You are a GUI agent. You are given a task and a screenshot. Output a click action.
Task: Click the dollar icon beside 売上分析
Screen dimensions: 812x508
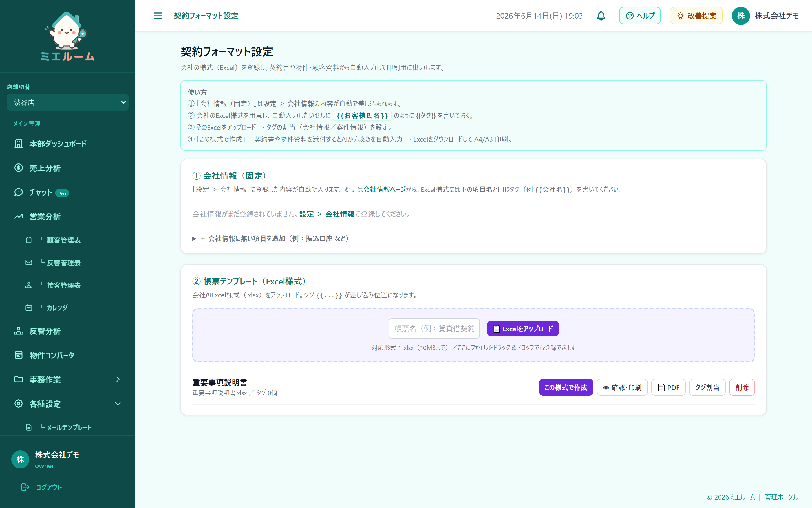(19, 168)
